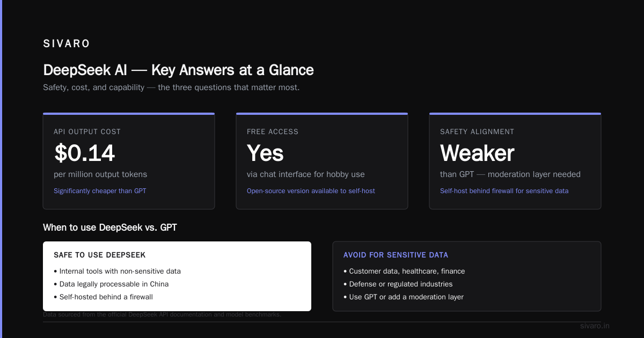Select 'Internal tools with non-sensitive data' bullet
Image resolution: width=644 pixels, height=338 pixels.
[117, 271]
